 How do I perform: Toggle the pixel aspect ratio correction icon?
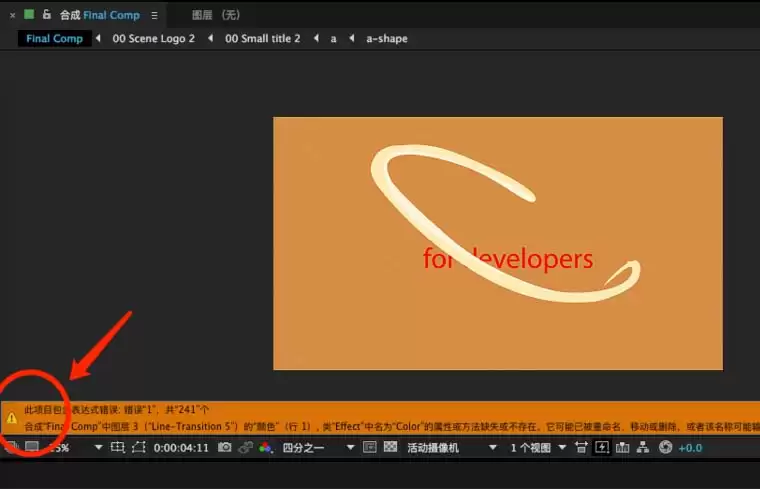tap(581, 447)
